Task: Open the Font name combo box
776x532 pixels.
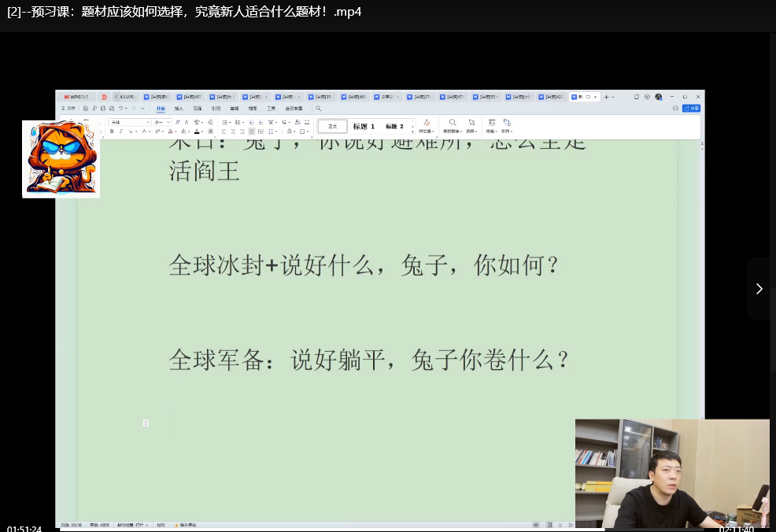Action: tap(130, 122)
